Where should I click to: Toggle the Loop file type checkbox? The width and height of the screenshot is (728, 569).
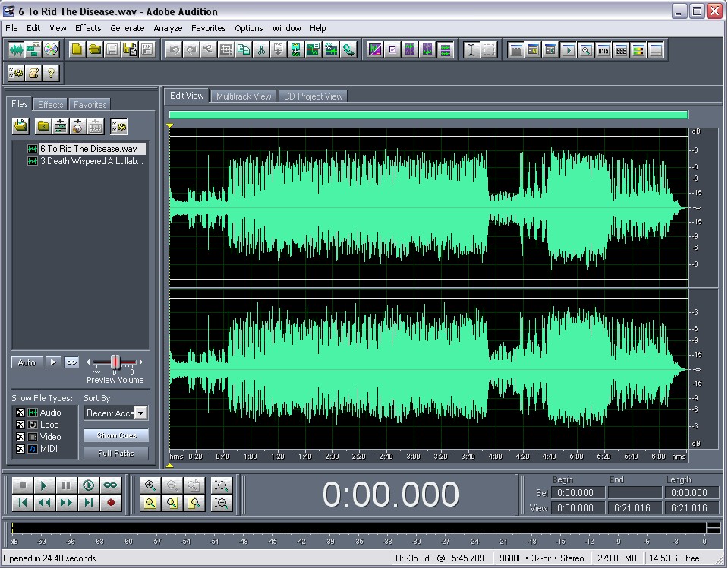(x=20, y=425)
